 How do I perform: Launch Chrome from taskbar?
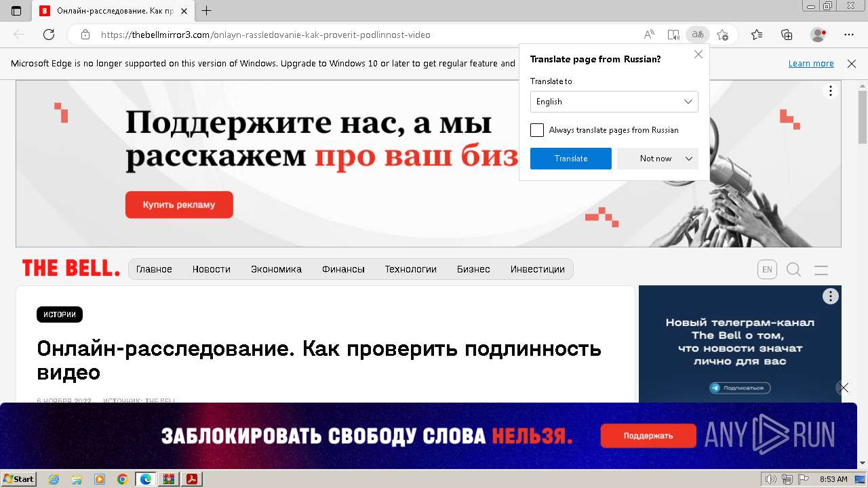122,479
